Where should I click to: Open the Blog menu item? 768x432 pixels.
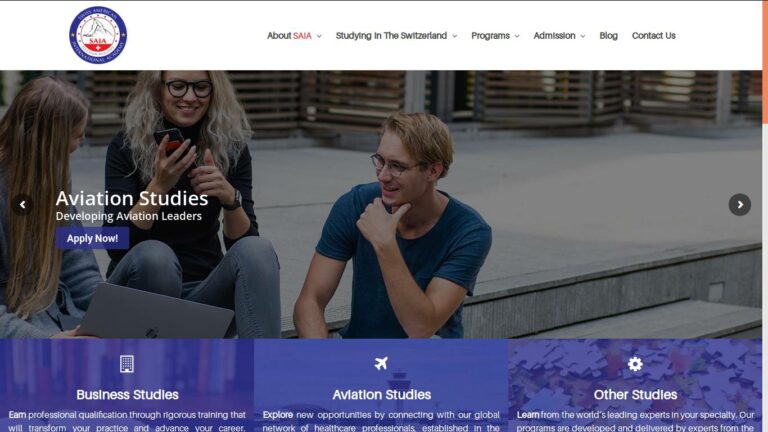(608, 36)
